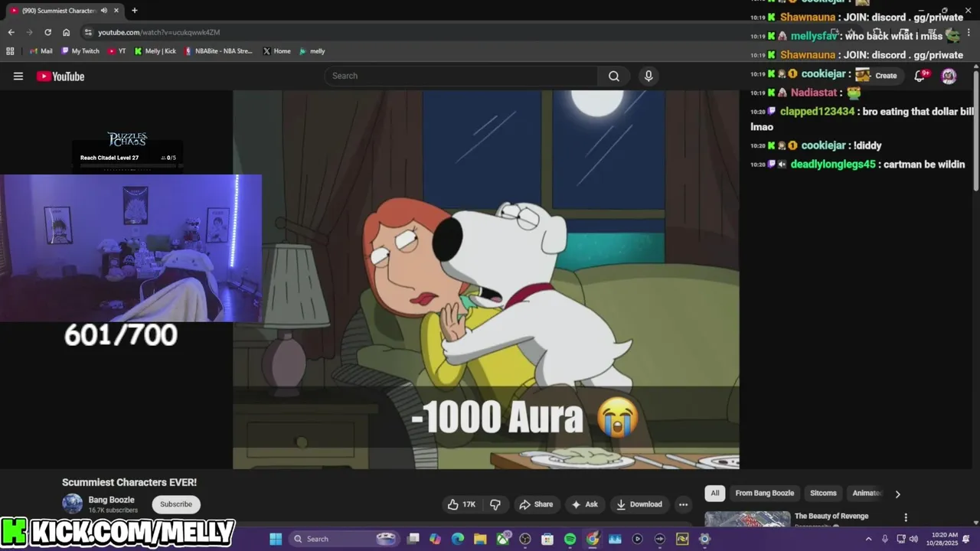Select the Animated filter chip
Screen dimensions: 980x551
pyautogui.click(x=867, y=493)
